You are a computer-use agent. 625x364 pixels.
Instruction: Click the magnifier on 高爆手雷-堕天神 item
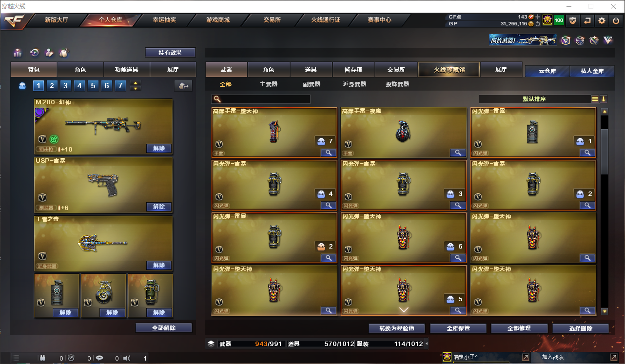329,153
